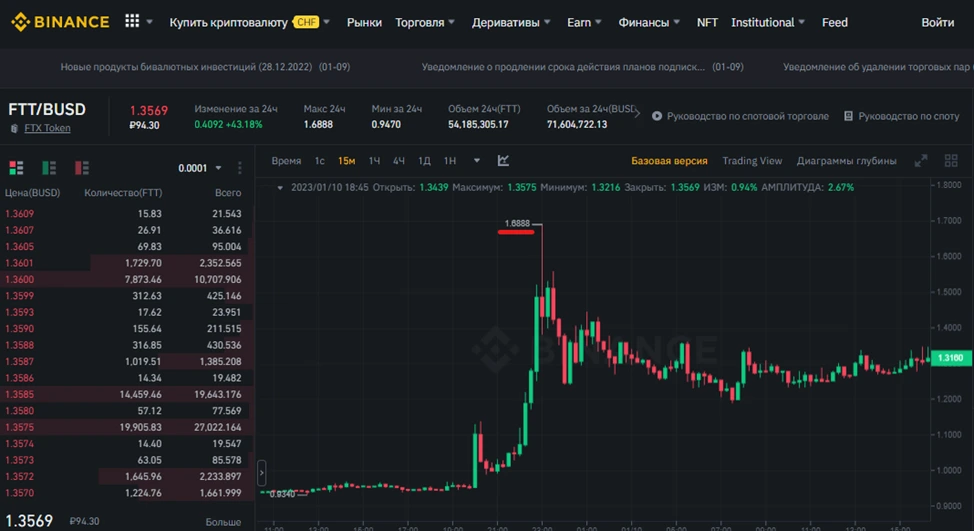Open chart indicators icon
This screenshot has width=974, height=531.
(x=503, y=161)
